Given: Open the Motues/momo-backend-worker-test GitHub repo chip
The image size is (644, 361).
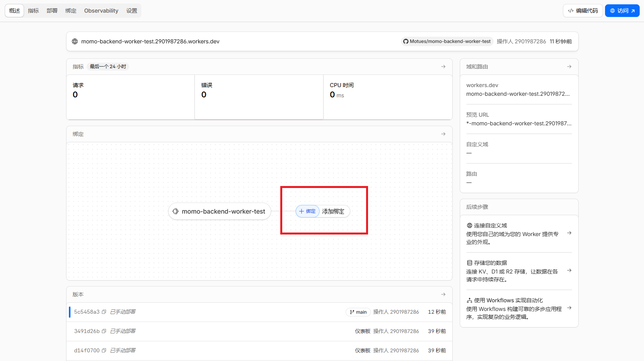Looking at the screenshot, I should click(447, 41).
